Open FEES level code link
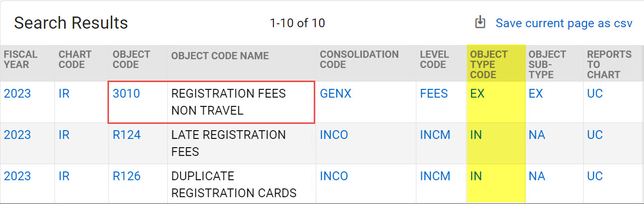 (x=434, y=94)
